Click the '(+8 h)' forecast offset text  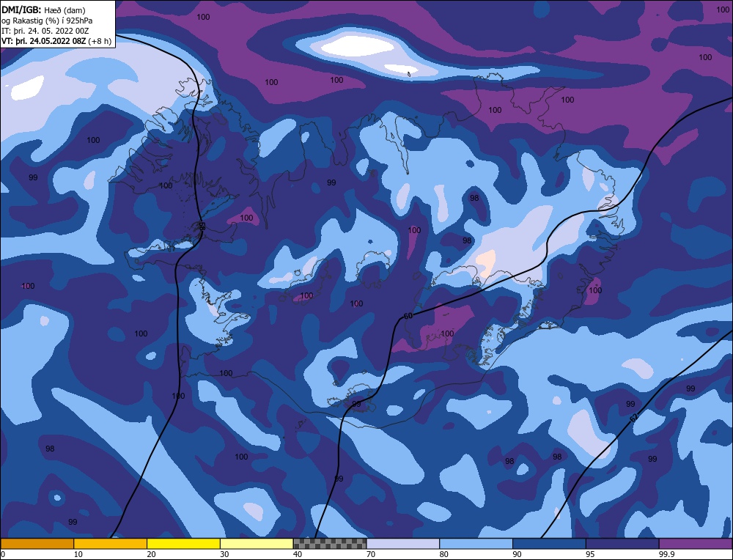point(100,41)
